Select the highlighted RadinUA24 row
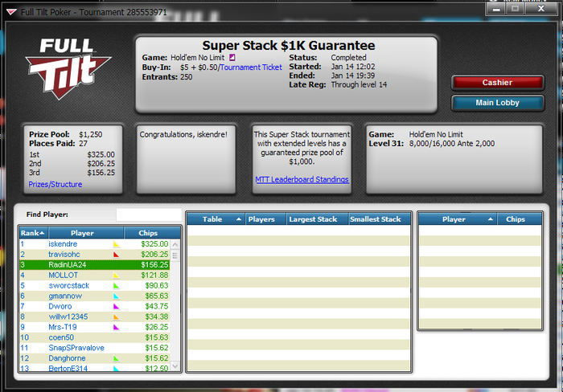The height and width of the screenshot is (392, 563). point(95,265)
